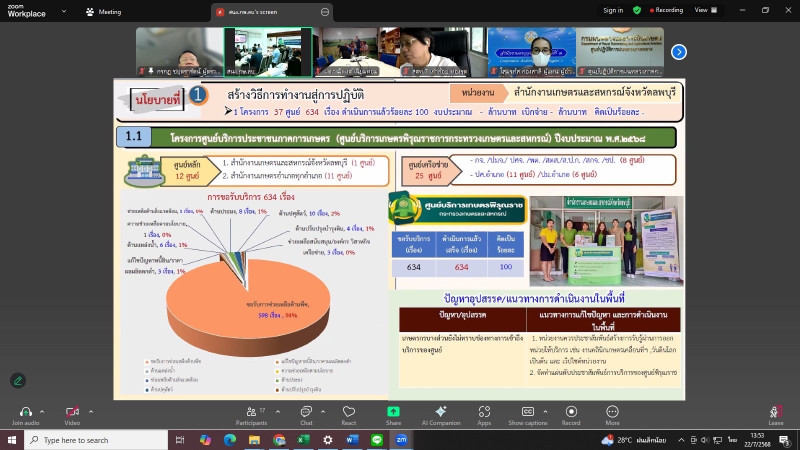
Task: Click the green Share screen button
Action: click(393, 412)
